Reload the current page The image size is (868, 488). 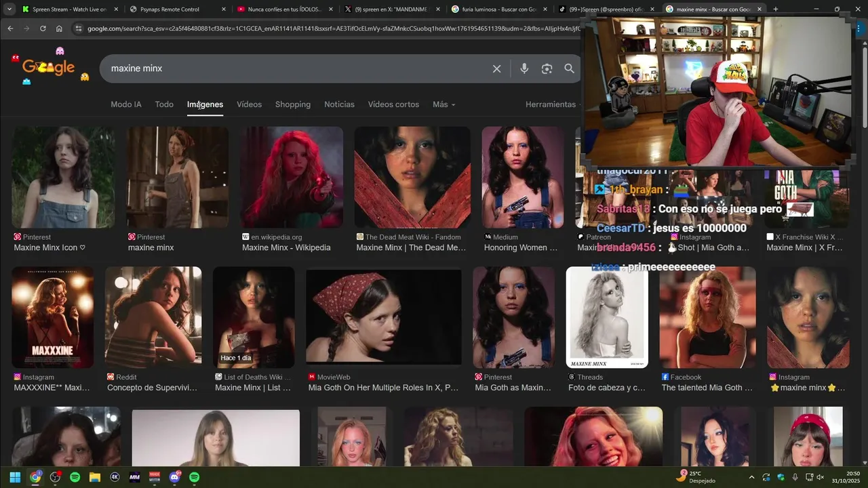pos(43,28)
